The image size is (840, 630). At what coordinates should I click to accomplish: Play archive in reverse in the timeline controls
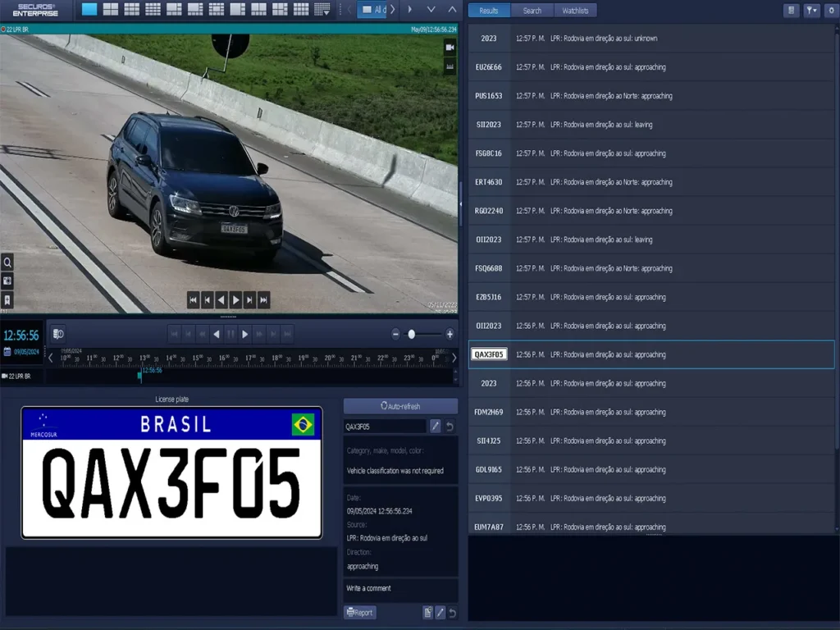[x=217, y=335]
